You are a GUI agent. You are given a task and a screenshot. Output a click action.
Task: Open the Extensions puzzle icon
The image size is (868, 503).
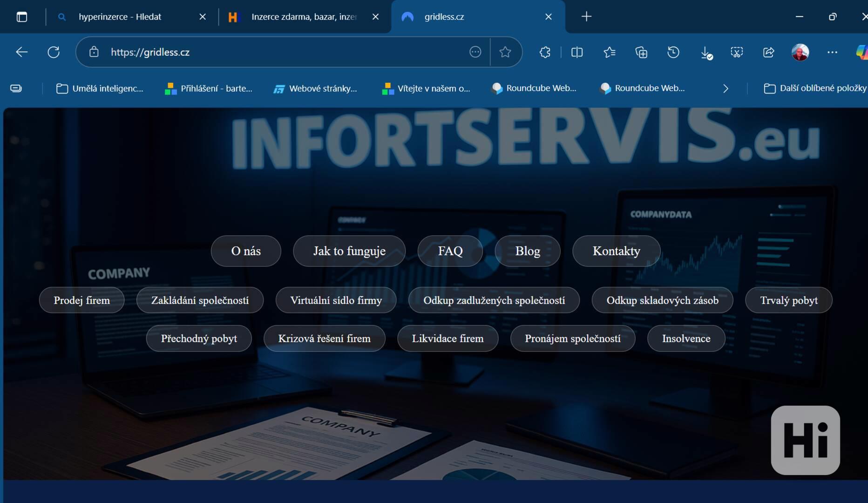click(x=545, y=52)
